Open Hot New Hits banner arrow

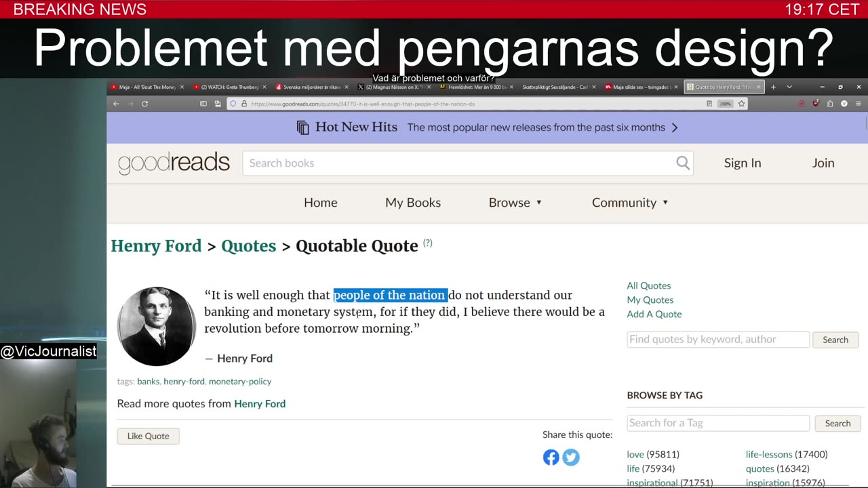pyautogui.click(x=674, y=127)
